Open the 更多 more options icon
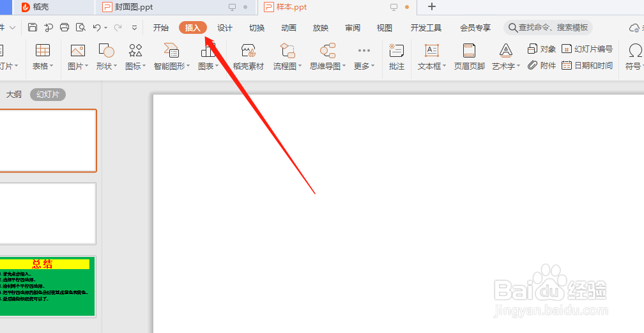The height and width of the screenshot is (333, 644). tap(364, 50)
